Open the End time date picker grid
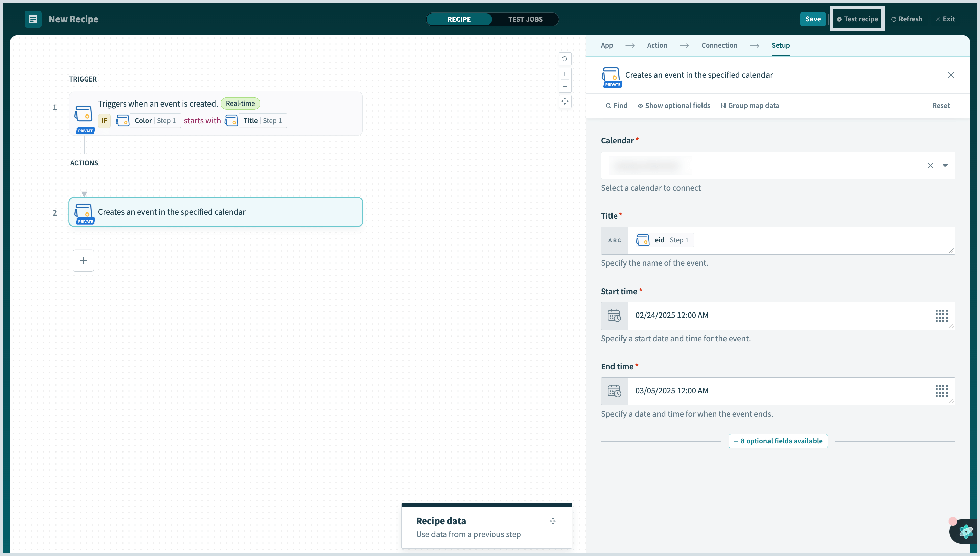 tap(941, 391)
